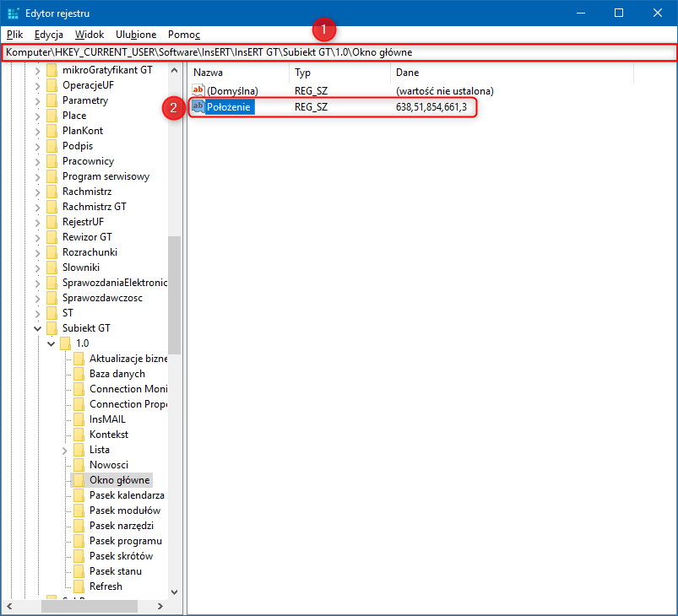The width and height of the screenshot is (678, 616).
Task: Select the Pasek stanu tree key
Action: [x=116, y=571]
